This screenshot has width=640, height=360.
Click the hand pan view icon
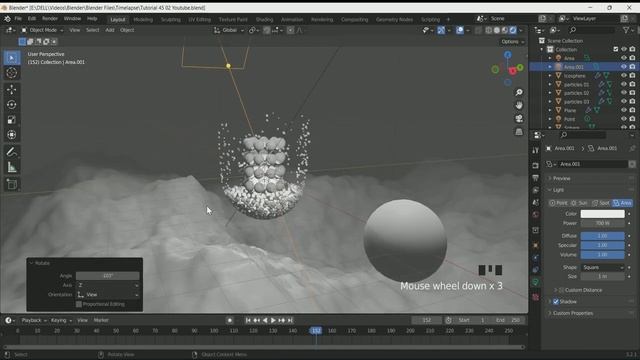[x=519, y=105]
